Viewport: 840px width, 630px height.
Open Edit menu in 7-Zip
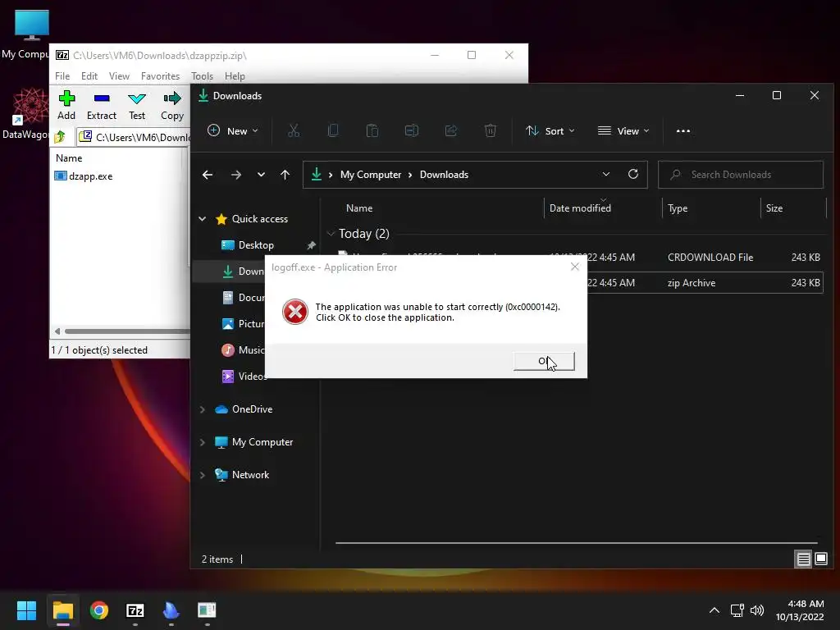click(89, 76)
